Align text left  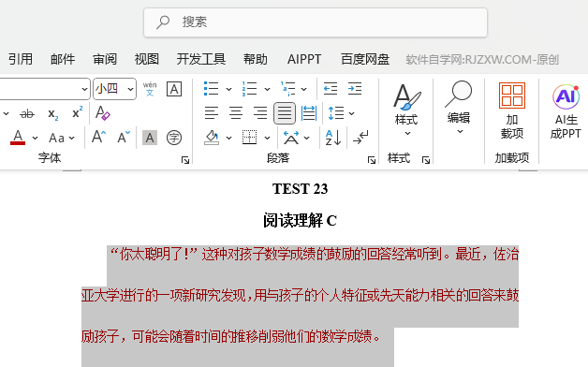point(212,113)
